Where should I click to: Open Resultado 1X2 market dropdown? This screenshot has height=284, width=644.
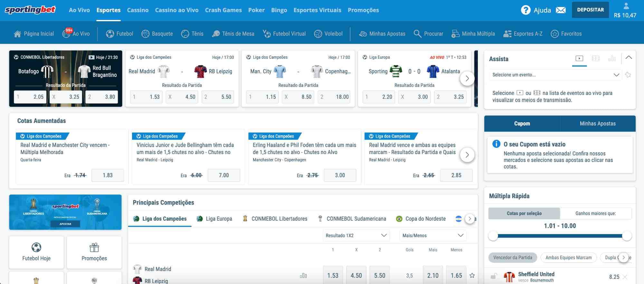[x=356, y=235]
